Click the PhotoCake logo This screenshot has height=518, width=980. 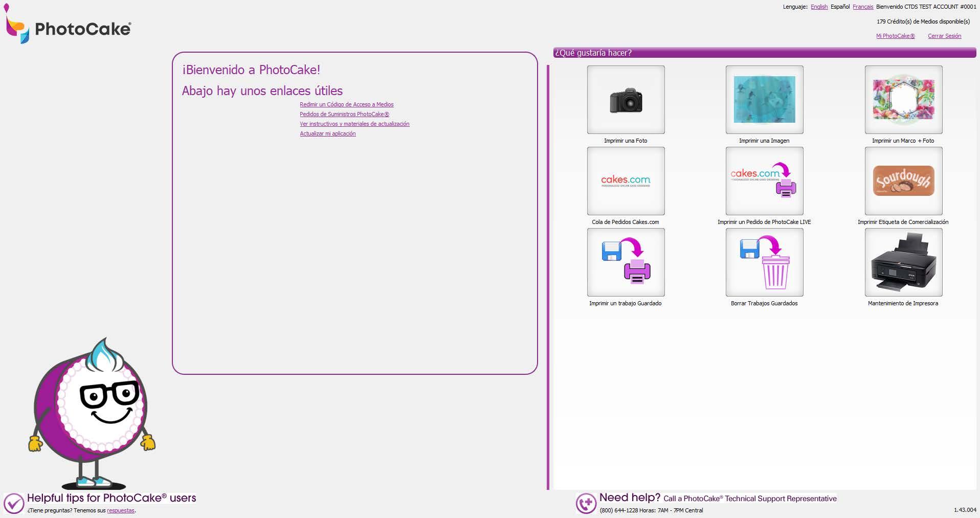tap(68, 25)
